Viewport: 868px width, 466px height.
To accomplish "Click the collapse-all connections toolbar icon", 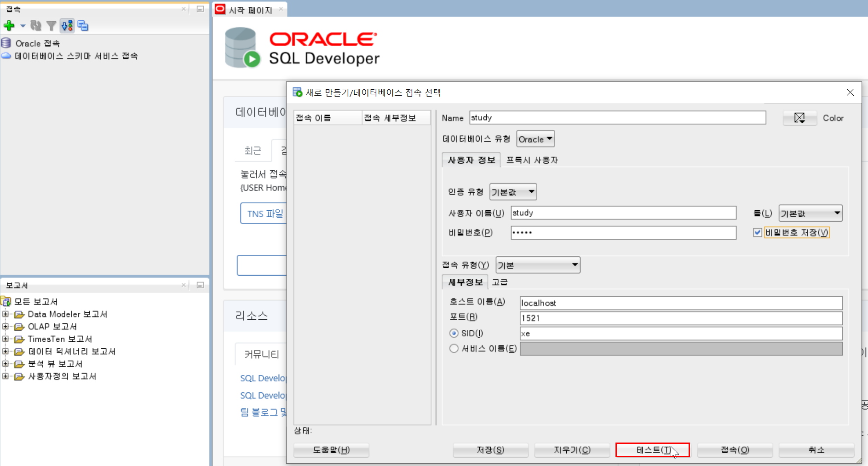I will [83, 26].
